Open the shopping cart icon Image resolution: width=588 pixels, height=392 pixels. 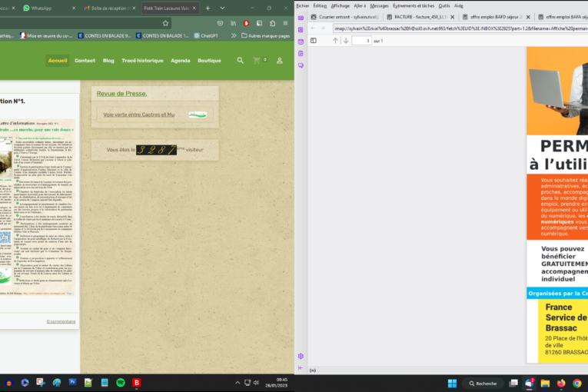point(257,60)
